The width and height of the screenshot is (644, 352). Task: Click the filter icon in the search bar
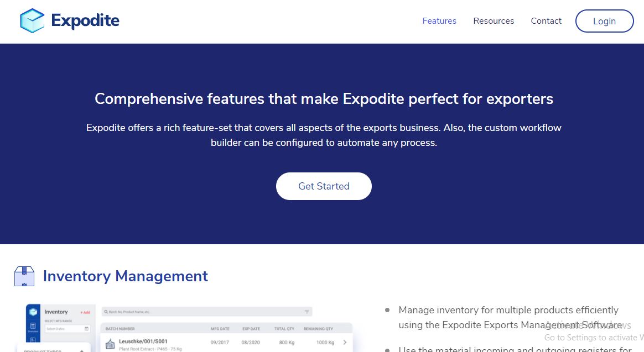307,311
